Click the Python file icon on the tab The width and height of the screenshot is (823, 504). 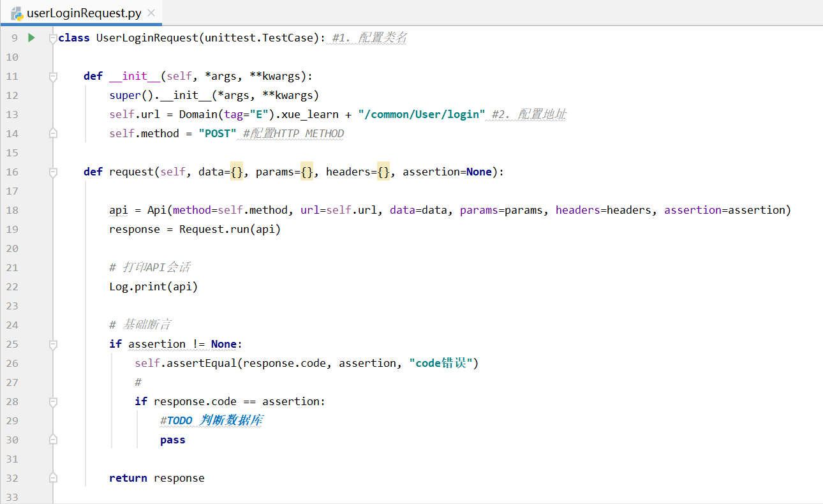pyautogui.click(x=17, y=13)
